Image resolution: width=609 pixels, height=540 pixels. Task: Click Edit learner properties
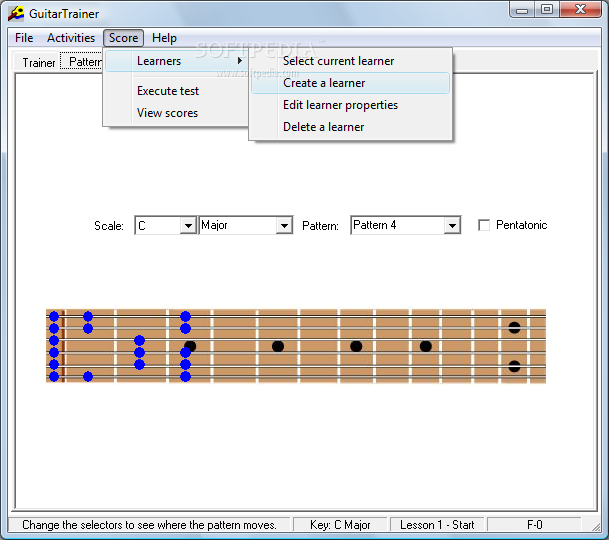(x=350, y=105)
